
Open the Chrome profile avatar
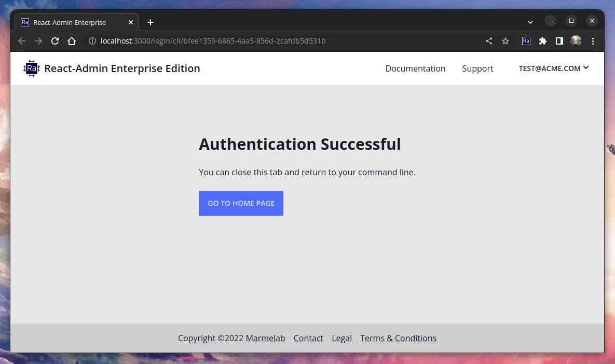click(x=576, y=41)
